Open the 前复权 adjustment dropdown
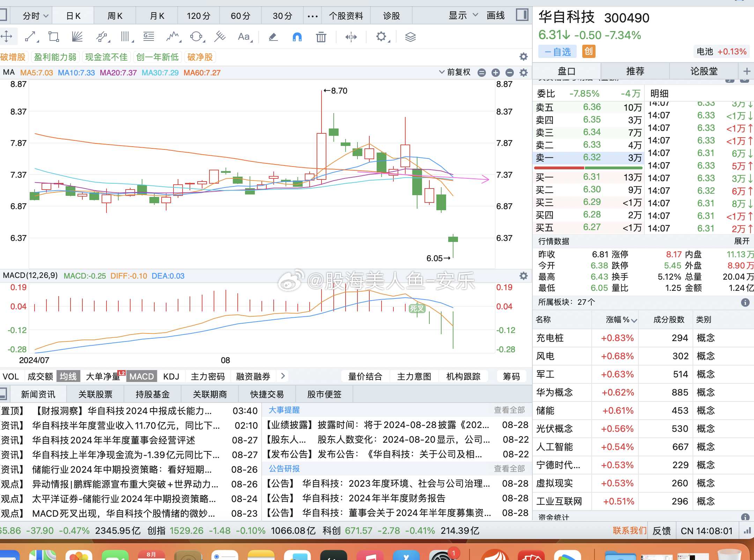This screenshot has width=754, height=560. (455, 72)
